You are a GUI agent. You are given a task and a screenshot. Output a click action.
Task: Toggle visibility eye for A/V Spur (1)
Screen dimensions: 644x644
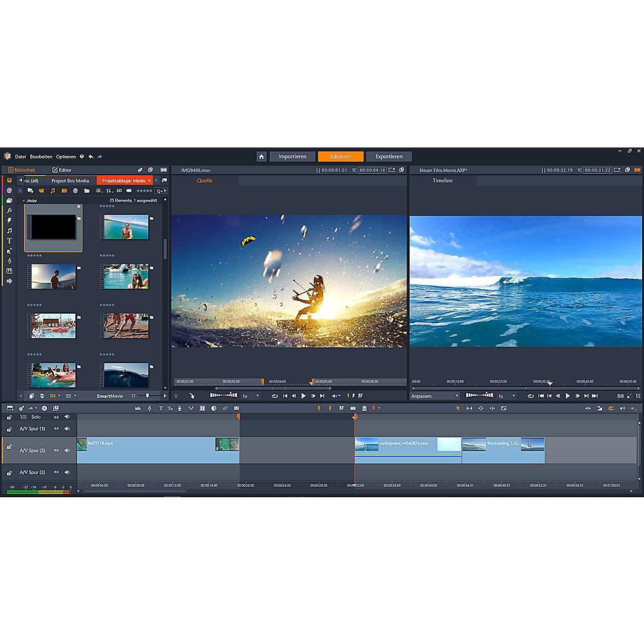[x=56, y=428]
